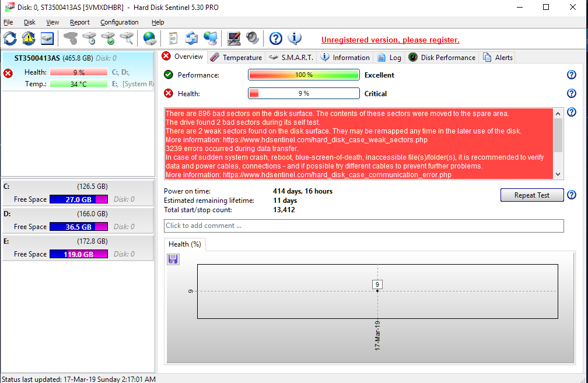Click the notepad report icon
This screenshot has width=588, height=383.
[173, 38]
